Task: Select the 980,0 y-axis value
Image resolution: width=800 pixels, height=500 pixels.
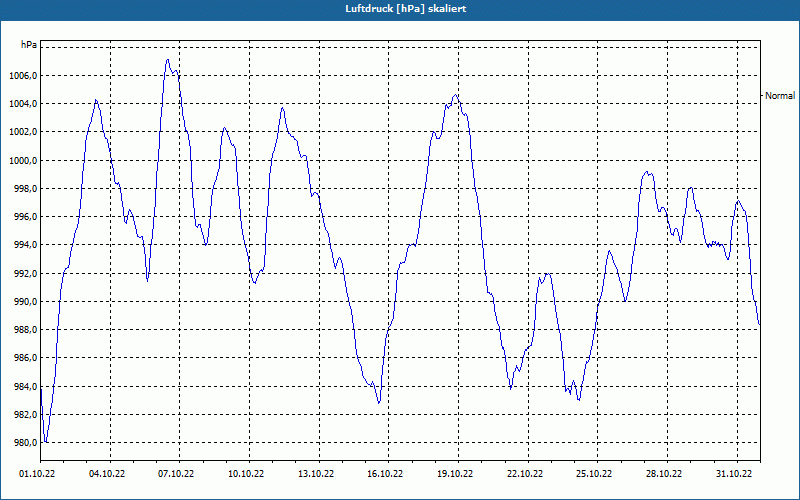Action: (x=25, y=442)
